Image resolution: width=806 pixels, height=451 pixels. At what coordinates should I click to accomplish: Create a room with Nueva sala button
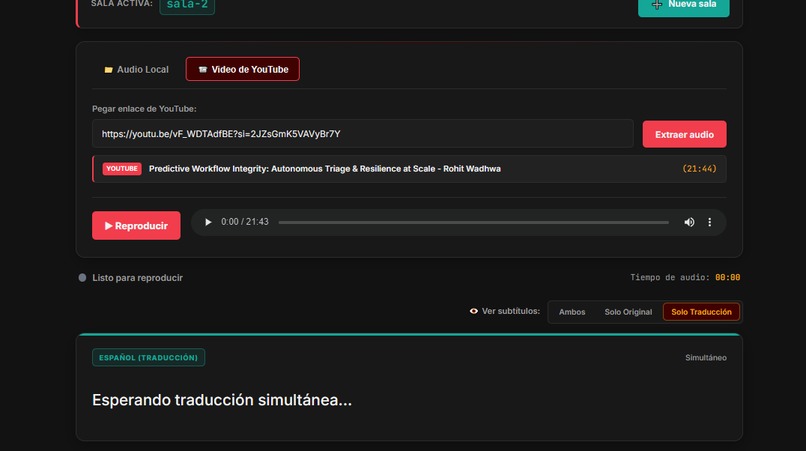point(683,6)
